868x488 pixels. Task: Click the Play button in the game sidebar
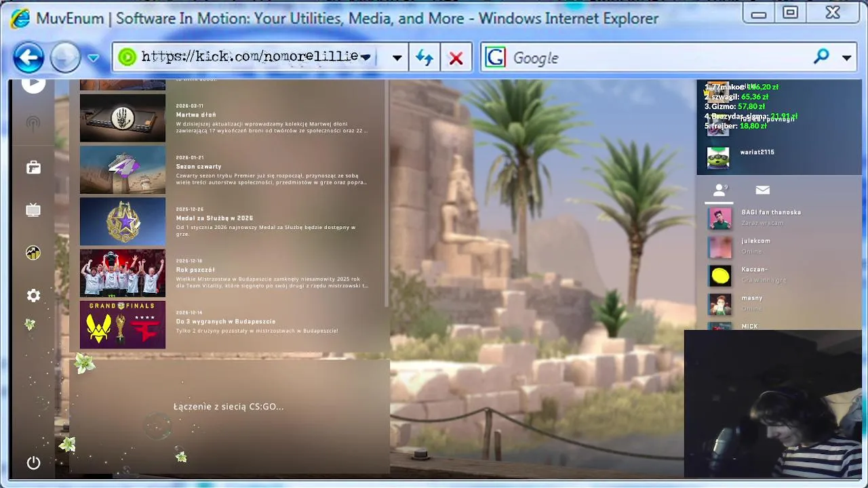pyautogui.click(x=33, y=83)
